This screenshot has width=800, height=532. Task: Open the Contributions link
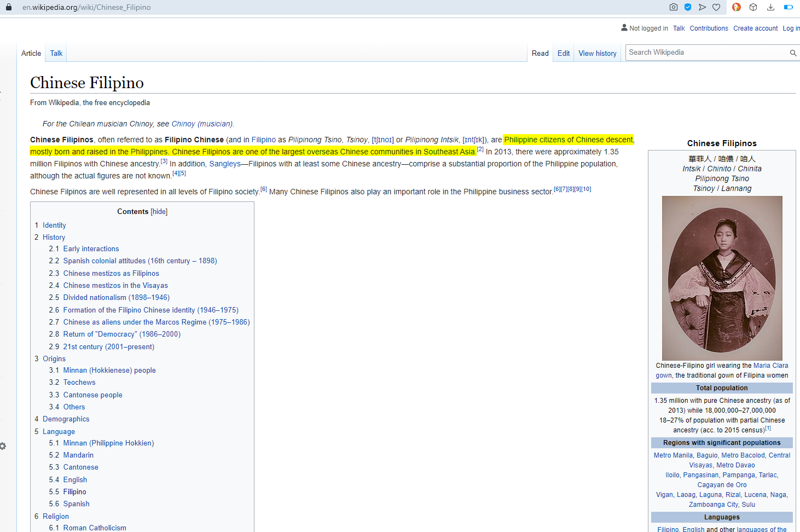coord(709,28)
